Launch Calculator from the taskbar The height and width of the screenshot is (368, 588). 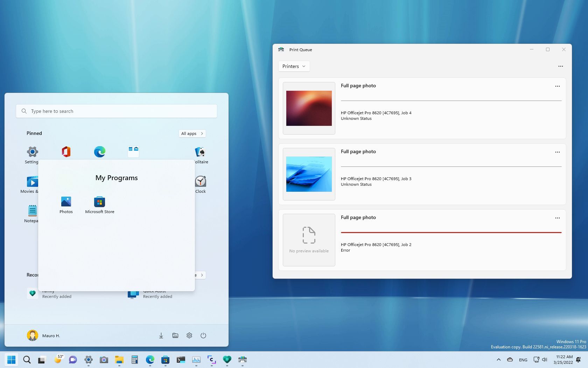[135, 360]
